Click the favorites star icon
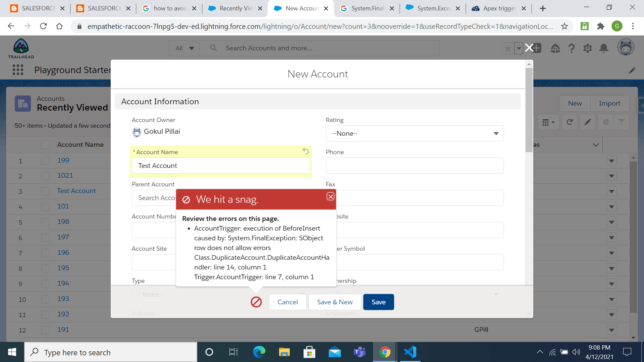This screenshot has width=644, height=362. 507,48
